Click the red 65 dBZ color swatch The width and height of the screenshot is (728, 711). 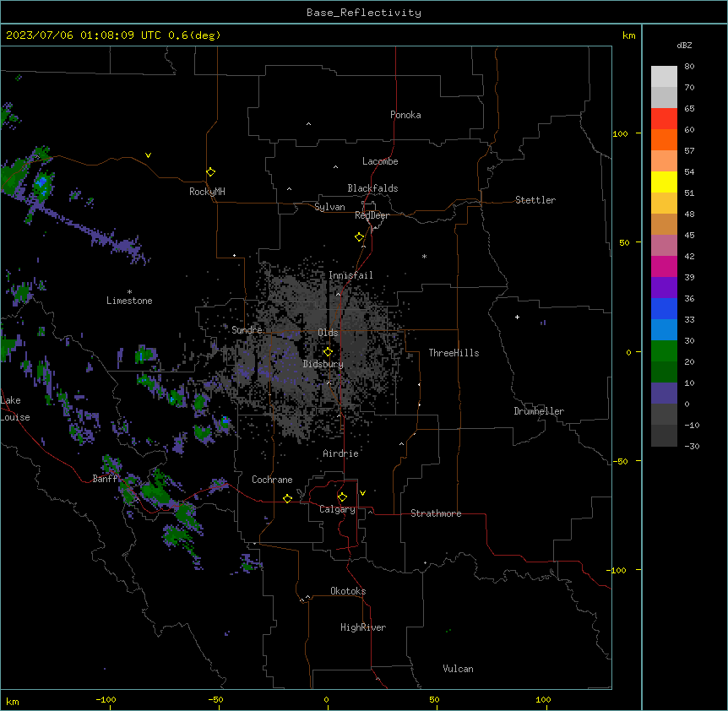pos(664,118)
